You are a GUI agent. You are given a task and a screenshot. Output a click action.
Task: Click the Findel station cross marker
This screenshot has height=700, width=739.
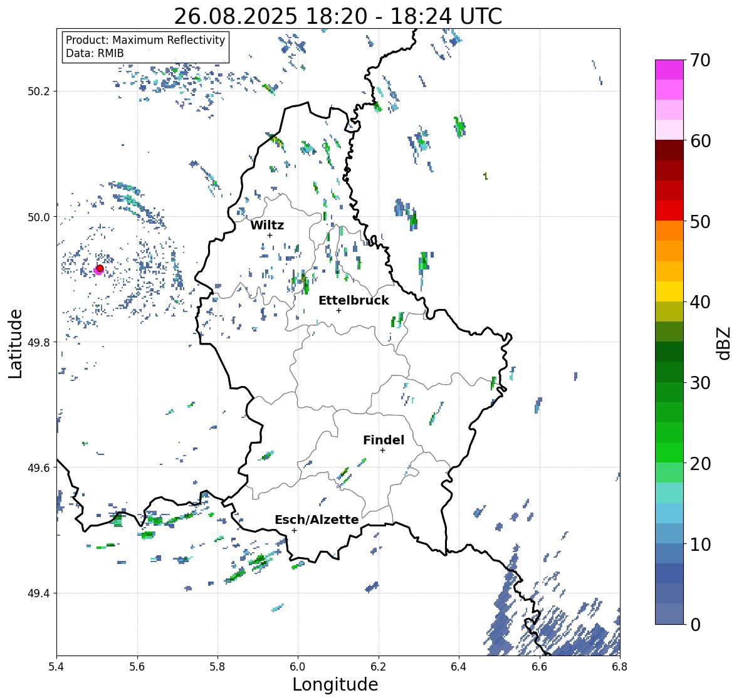pyautogui.click(x=382, y=451)
